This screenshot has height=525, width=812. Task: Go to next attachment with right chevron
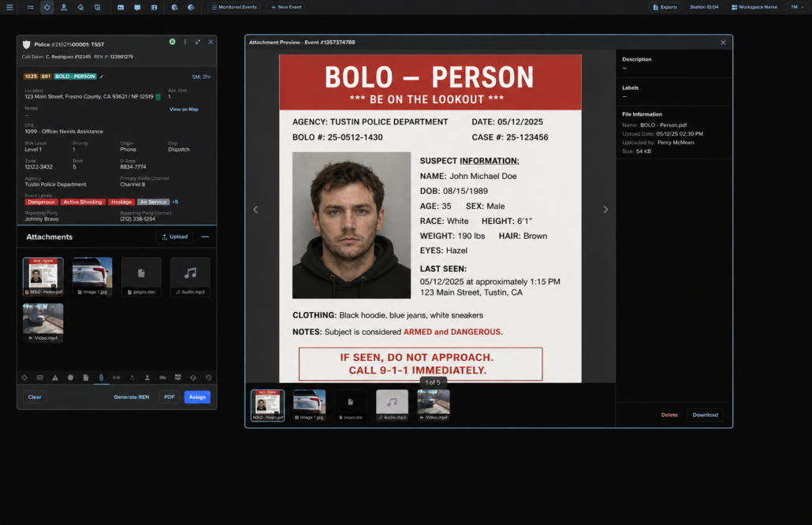[605, 210]
